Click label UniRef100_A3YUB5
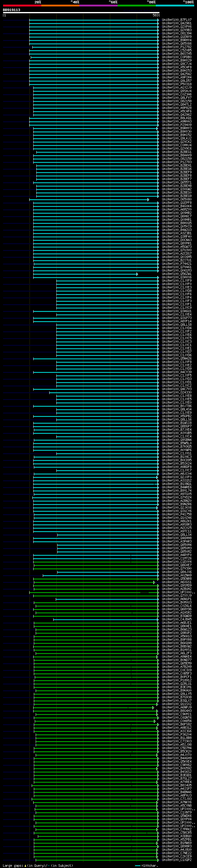197x868 pixels. (177, 433)
